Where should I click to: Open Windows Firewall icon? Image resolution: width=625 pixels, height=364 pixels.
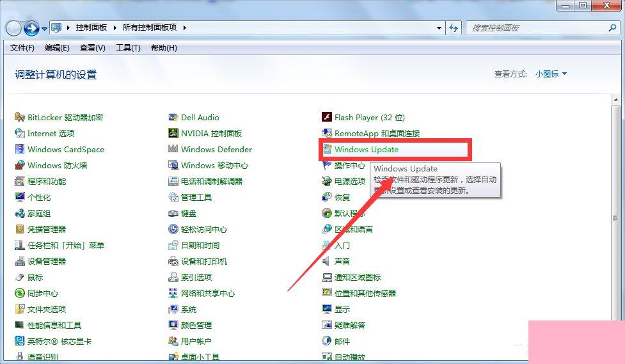click(x=20, y=165)
